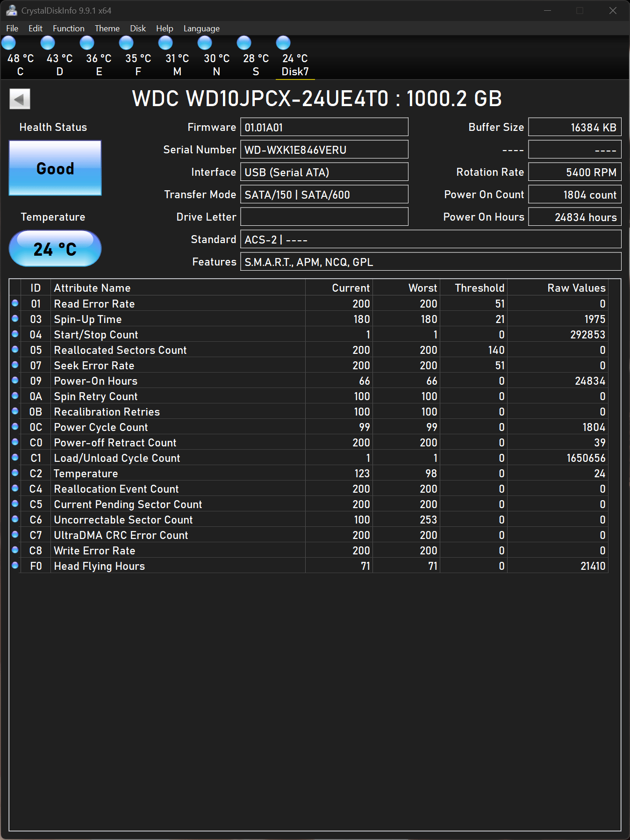The height and width of the screenshot is (840, 630).
Task: Click status dot for Reallocated Sectors Count
Action: click(15, 350)
